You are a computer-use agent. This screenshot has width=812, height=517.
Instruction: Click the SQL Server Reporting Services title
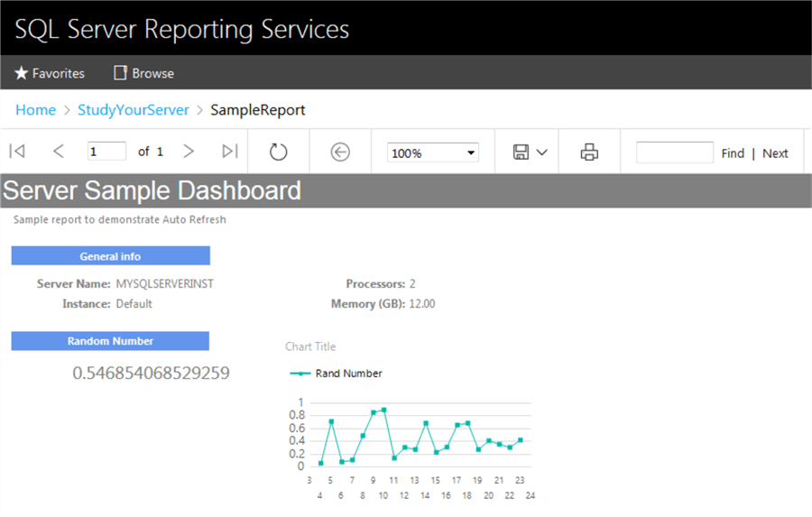tap(182, 29)
